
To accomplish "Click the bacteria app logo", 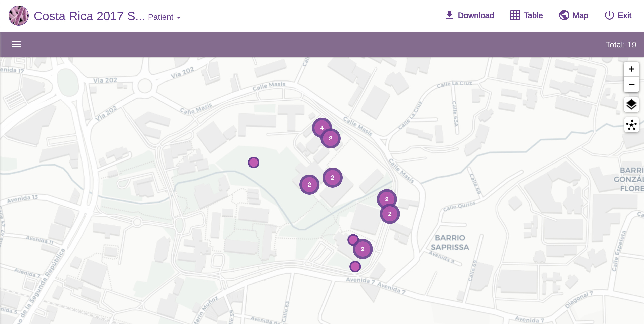I will [x=19, y=16].
